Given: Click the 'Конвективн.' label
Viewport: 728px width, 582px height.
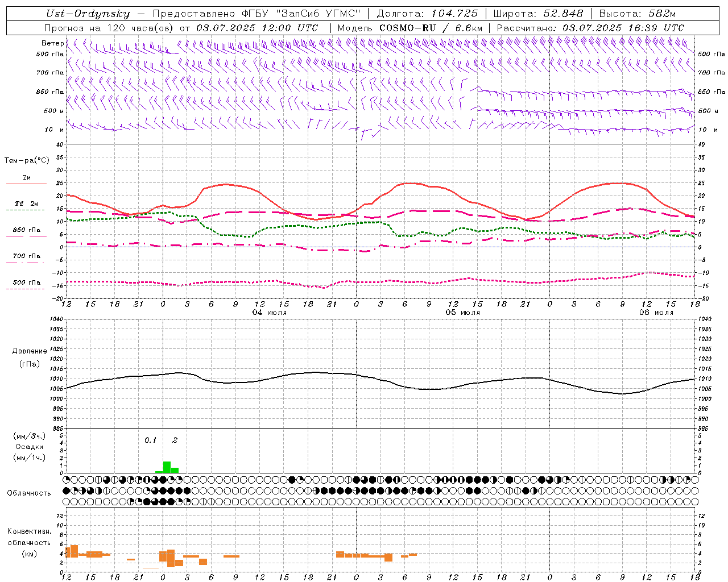Looking at the screenshot, I should (29, 531).
